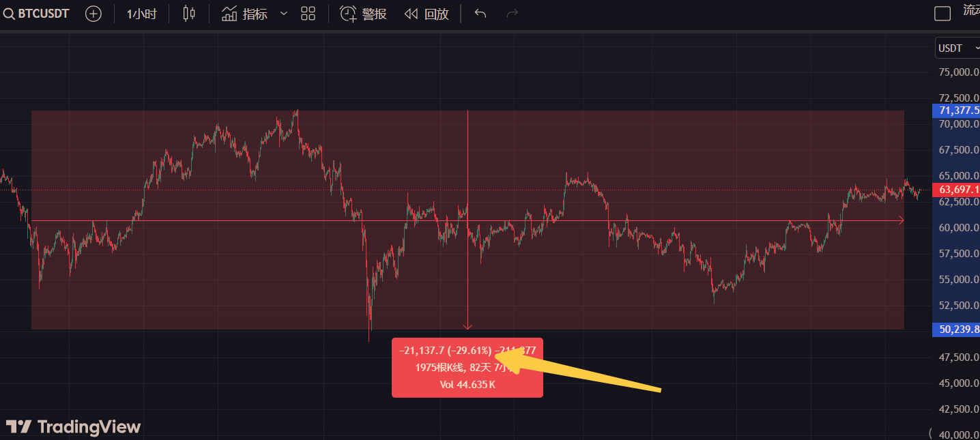Undo last action with the back arrow
The height and width of the screenshot is (440, 980).
click(x=480, y=14)
